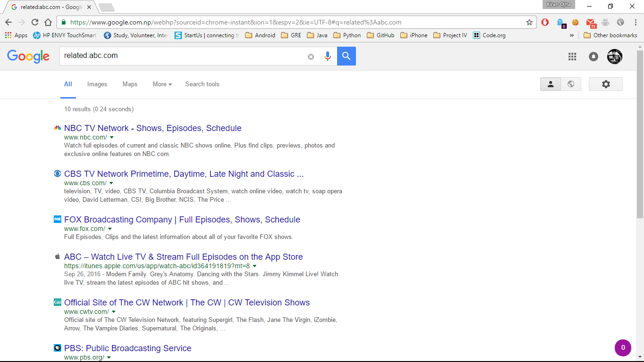This screenshot has width=644, height=362.
Task: Open the search settings gear
Action: point(606,84)
